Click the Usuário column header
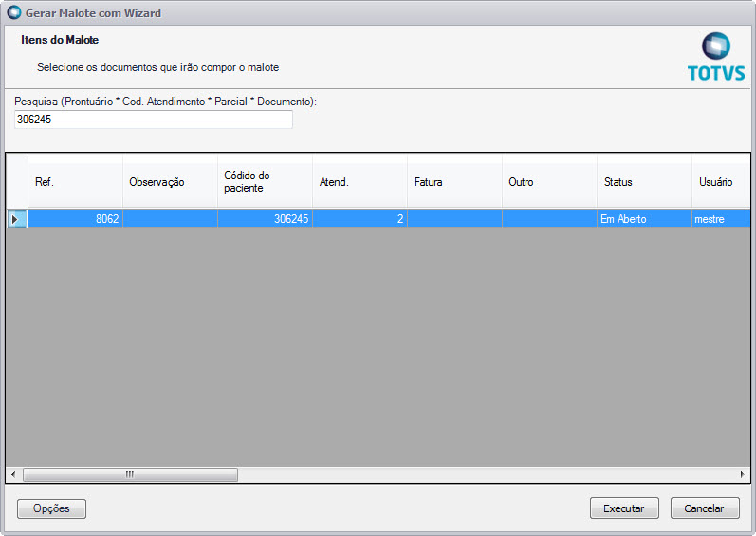The height and width of the screenshot is (536, 756). [721, 182]
